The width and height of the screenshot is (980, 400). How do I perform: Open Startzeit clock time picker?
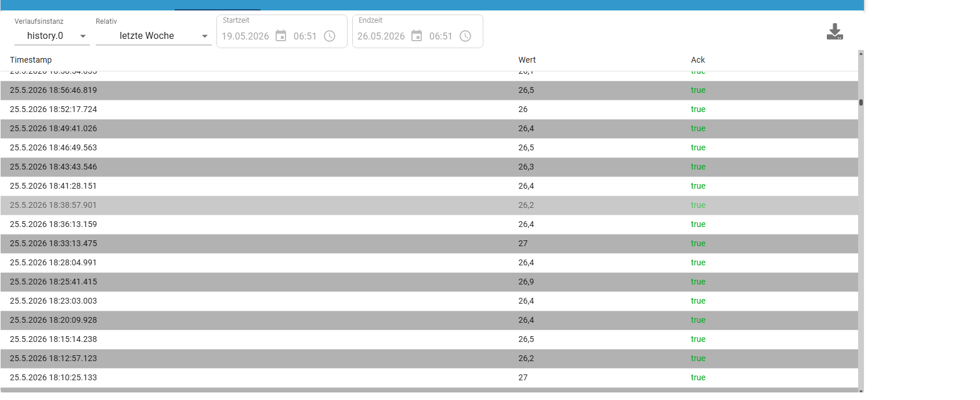(x=330, y=36)
